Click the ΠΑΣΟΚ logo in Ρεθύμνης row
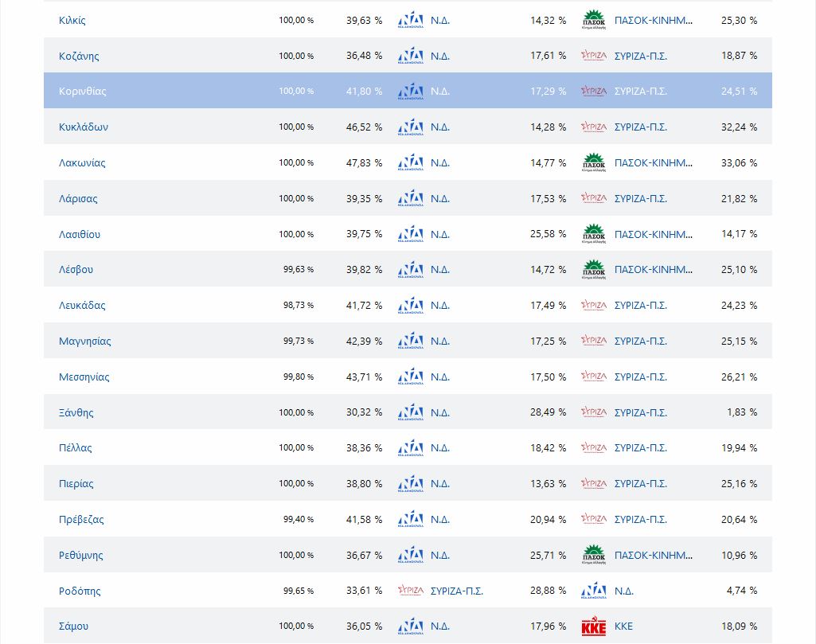The width and height of the screenshot is (816, 644). [594, 555]
